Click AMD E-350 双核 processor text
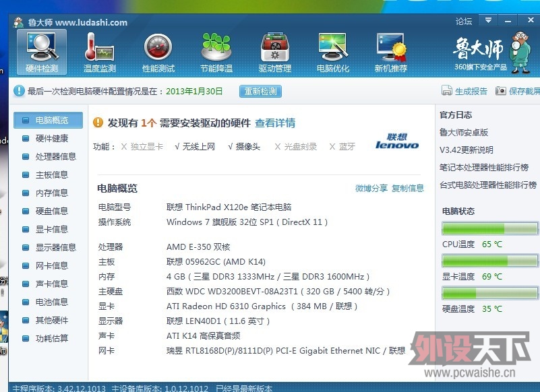 point(198,247)
